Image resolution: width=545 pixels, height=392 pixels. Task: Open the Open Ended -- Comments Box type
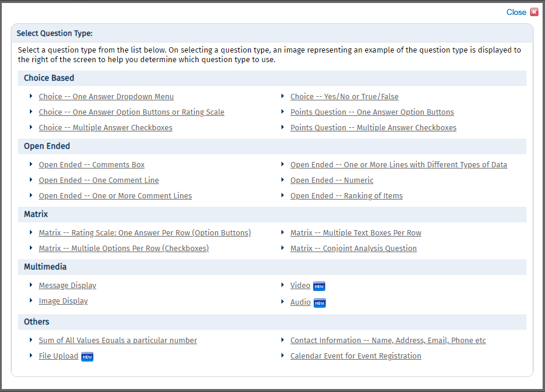(x=92, y=165)
